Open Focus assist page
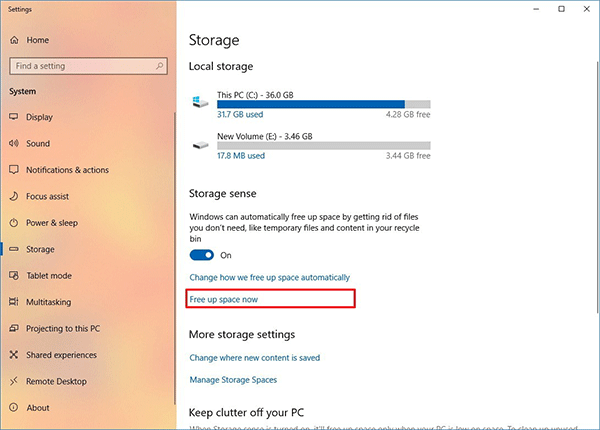The height and width of the screenshot is (430, 600). click(47, 196)
